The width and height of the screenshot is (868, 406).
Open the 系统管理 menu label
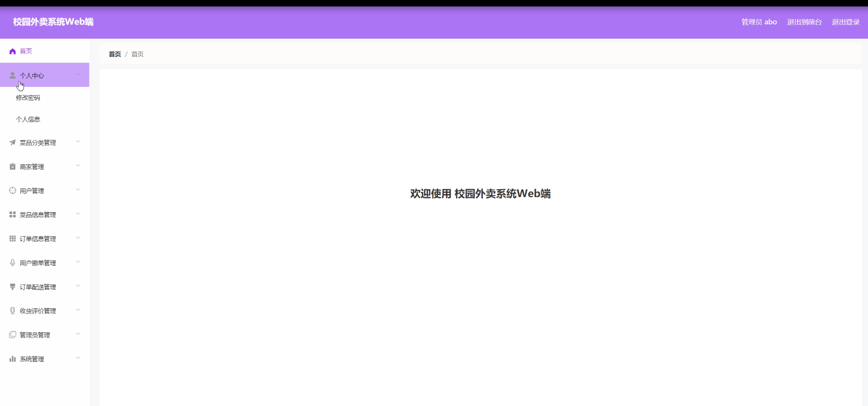click(x=32, y=359)
